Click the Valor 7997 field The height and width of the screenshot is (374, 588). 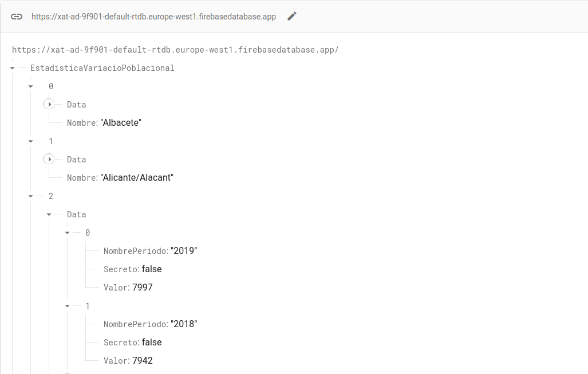(142, 288)
